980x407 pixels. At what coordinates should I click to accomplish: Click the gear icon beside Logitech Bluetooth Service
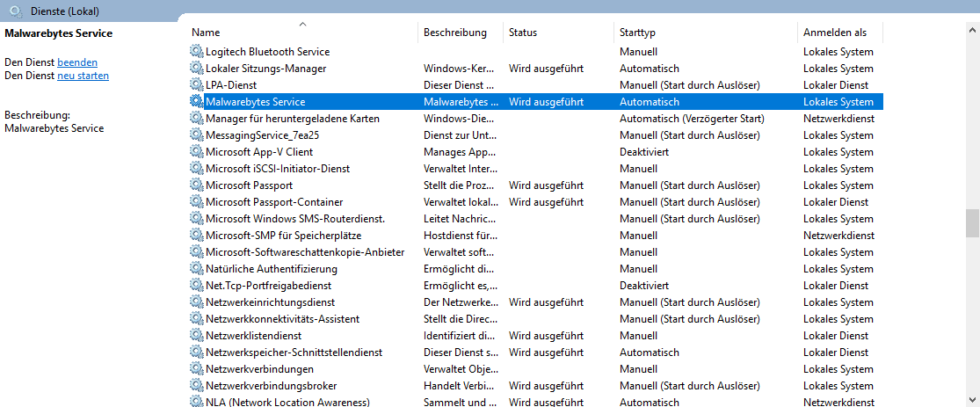point(196,52)
